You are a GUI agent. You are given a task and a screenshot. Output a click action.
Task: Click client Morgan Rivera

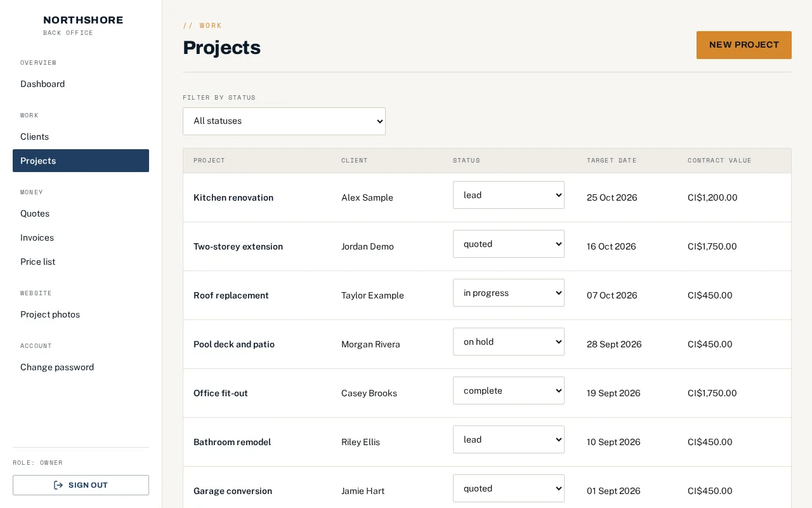pos(370,344)
